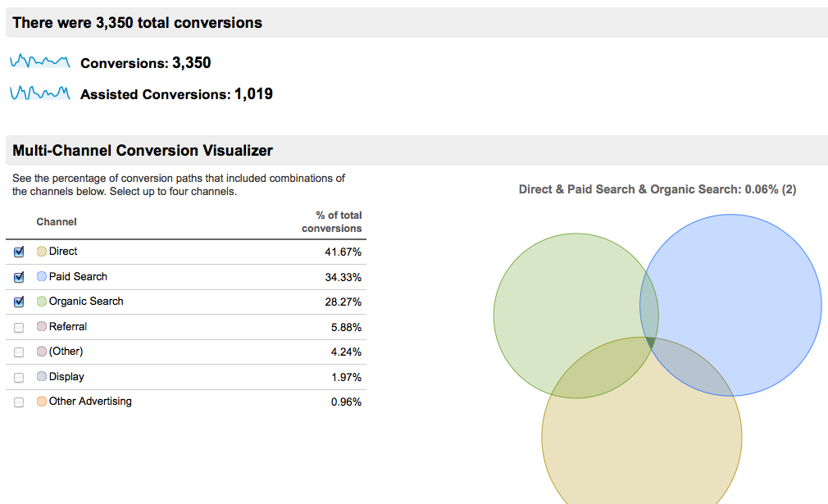Click the 1.97% value for Display

347,377
